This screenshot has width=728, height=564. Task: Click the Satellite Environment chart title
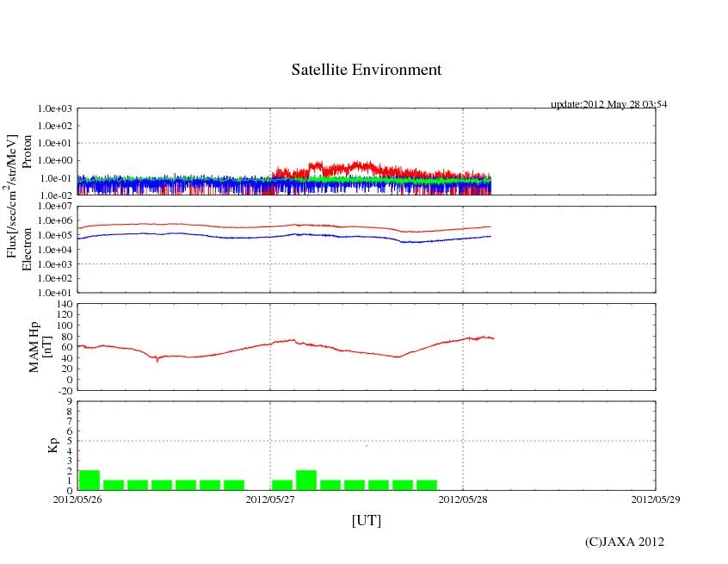pos(366,70)
